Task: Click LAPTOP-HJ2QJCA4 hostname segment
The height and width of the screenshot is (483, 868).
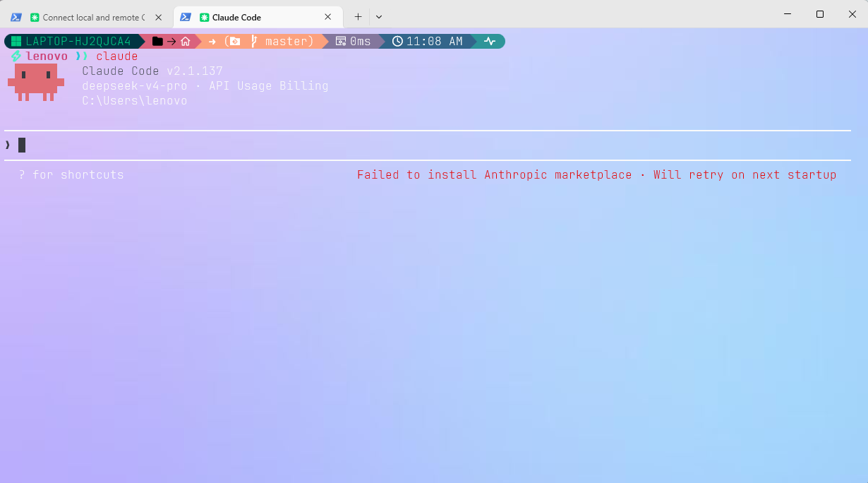Action: tap(78, 42)
